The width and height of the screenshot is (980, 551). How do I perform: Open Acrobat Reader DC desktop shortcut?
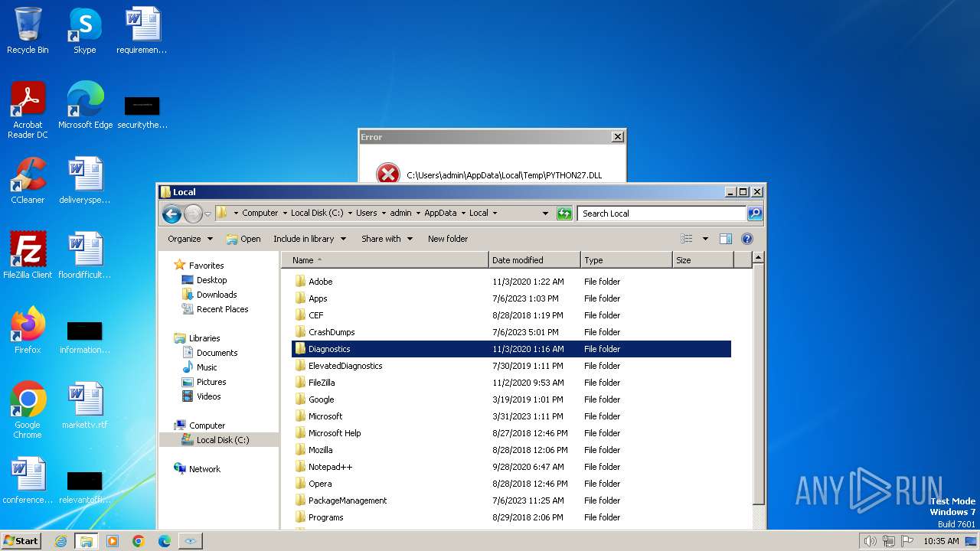point(28,110)
